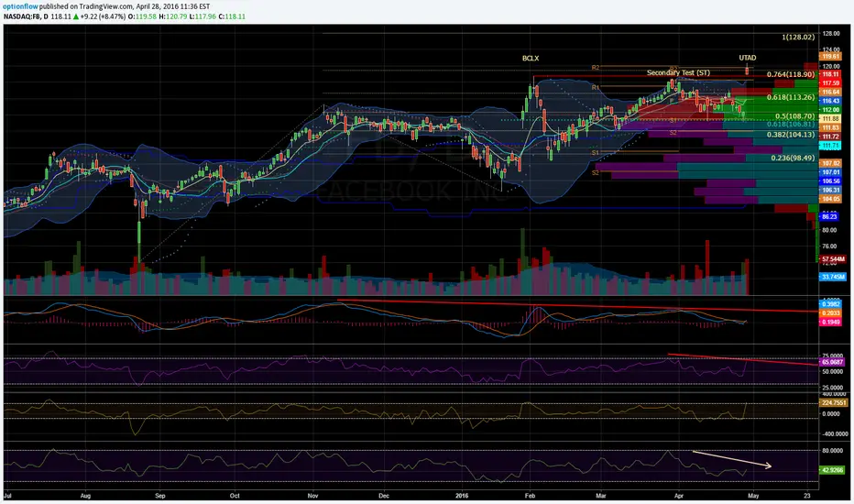Click the 23 date label on time axis
The height and width of the screenshot is (504, 854).
[807, 496]
